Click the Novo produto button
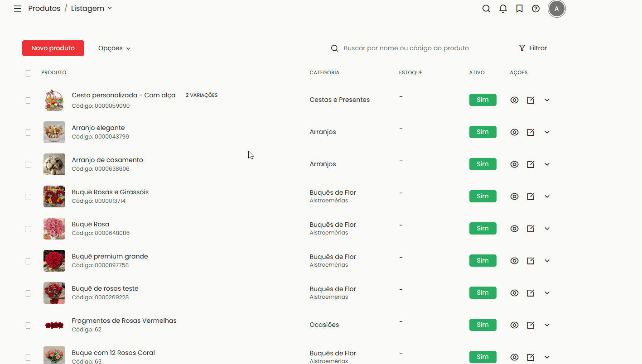Image resolution: width=642 pixels, height=364 pixels. [53, 48]
